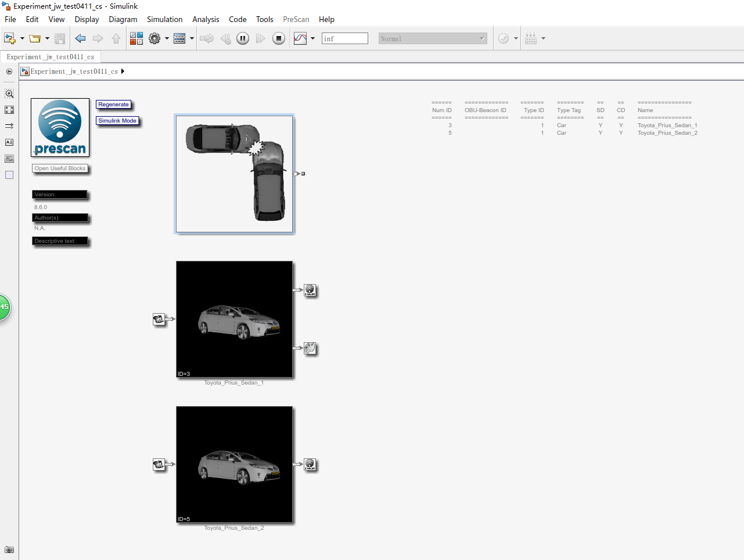
Task: Open the simulation mode Normal dropdown
Action: [x=433, y=39]
